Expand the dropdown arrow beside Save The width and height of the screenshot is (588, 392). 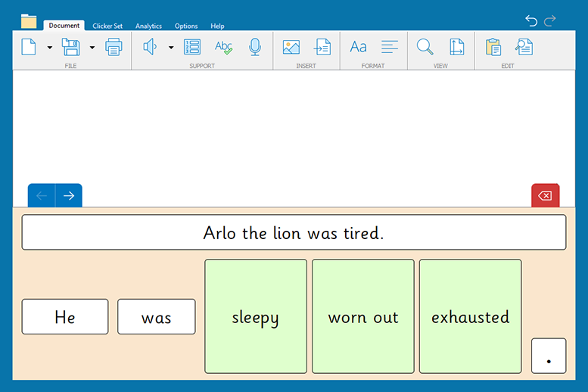(92, 48)
